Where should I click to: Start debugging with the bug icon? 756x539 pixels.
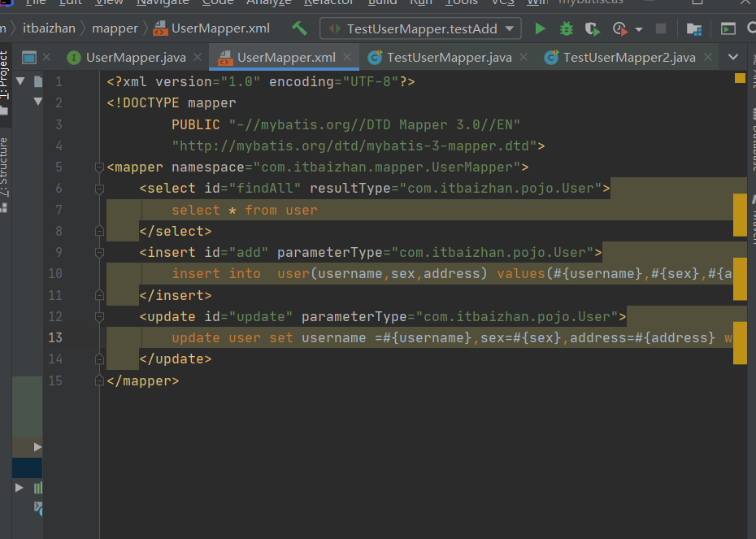point(567,29)
